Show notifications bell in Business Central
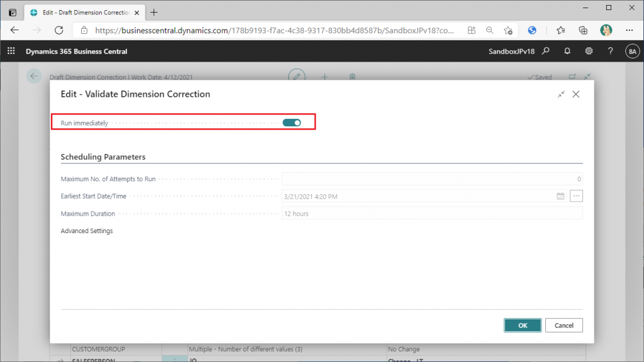Screen dimensions: 644x362 pos(567,52)
